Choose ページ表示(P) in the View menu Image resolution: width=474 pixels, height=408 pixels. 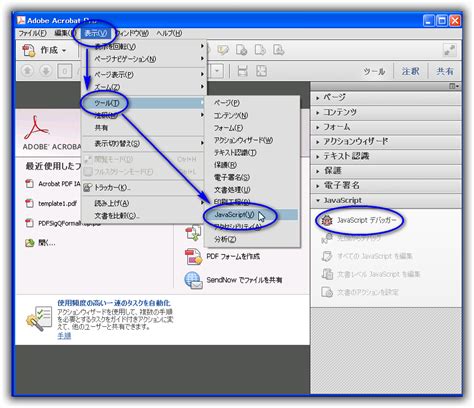point(144,74)
